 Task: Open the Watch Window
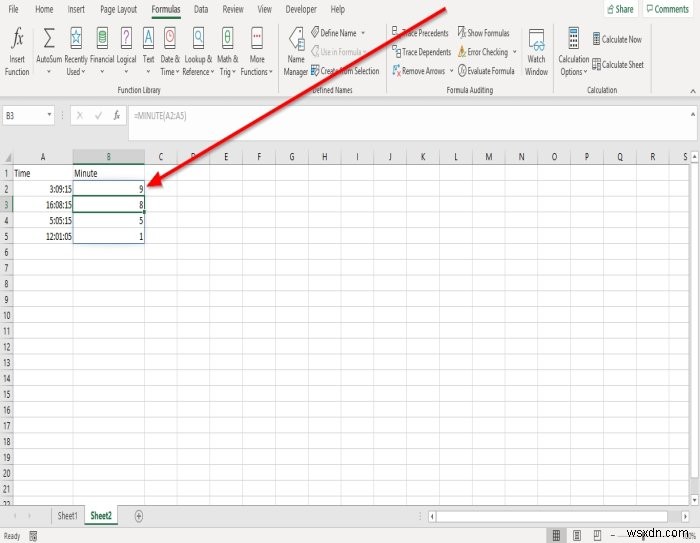coord(536,51)
